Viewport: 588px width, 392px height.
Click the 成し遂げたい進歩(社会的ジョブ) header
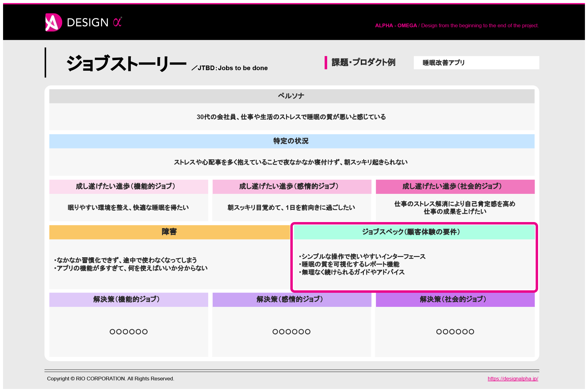(x=455, y=187)
